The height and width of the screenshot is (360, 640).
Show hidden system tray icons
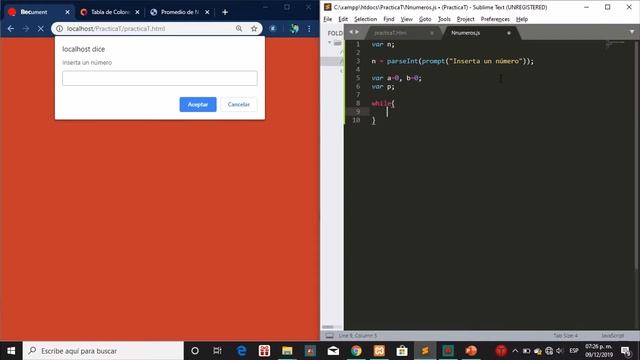coord(515,351)
